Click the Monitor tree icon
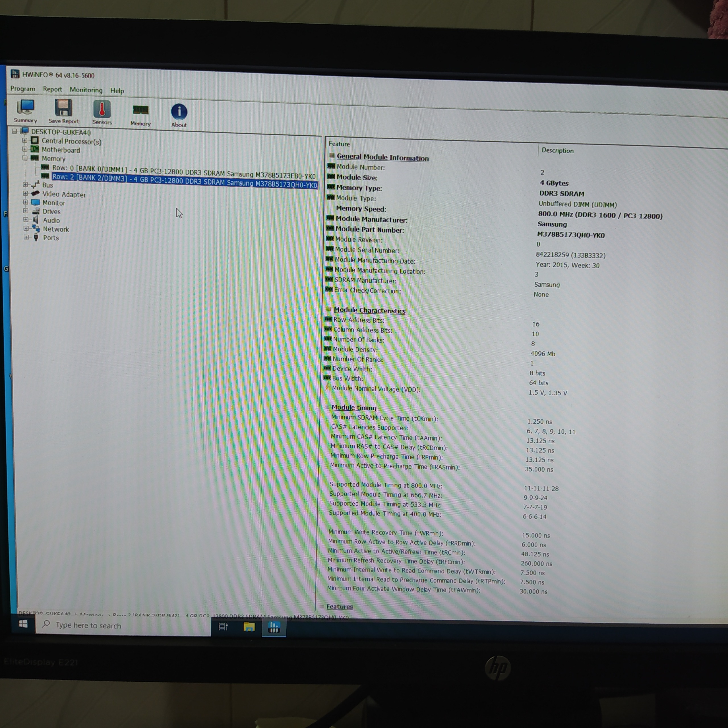This screenshot has height=728, width=728. coord(36,202)
